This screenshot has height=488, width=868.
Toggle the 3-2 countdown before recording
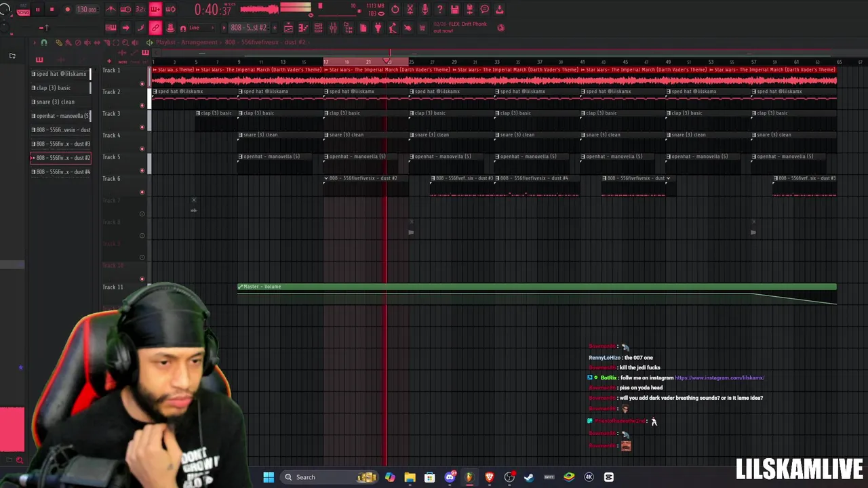pos(140,9)
